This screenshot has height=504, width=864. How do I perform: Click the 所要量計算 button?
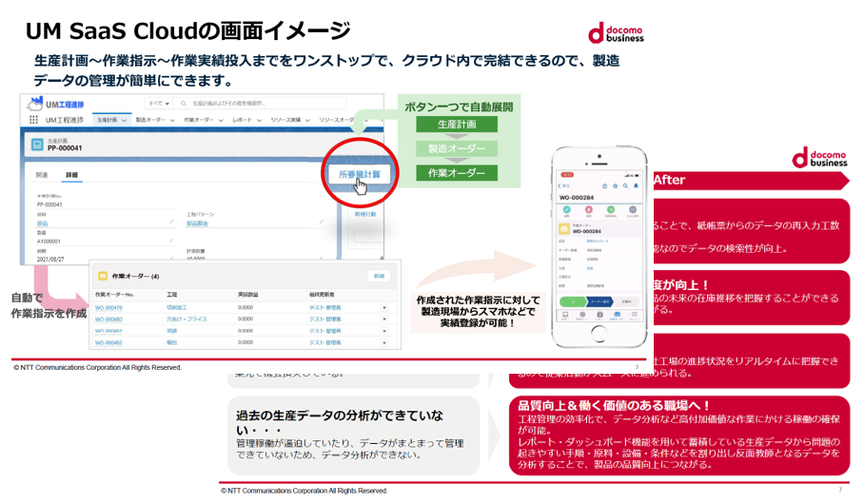360,174
